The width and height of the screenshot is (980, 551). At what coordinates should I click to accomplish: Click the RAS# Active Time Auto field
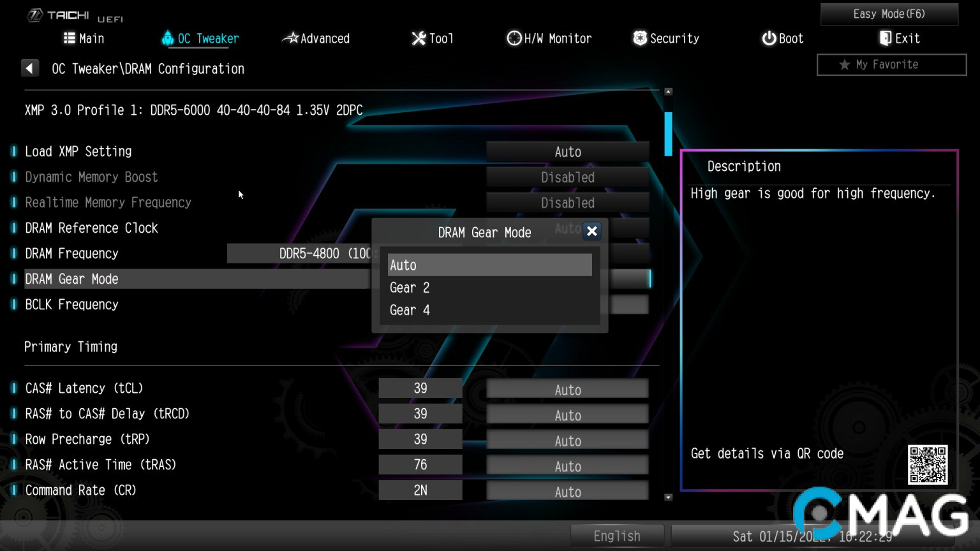pos(567,466)
